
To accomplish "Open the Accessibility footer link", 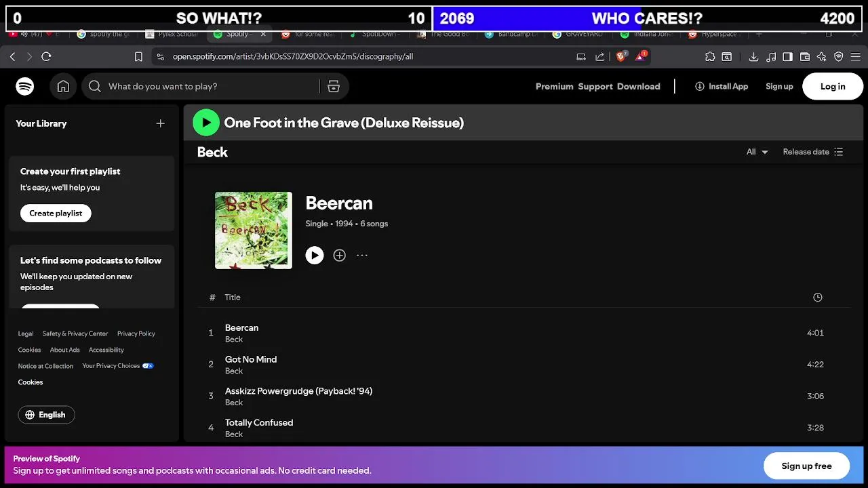I will click(106, 350).
